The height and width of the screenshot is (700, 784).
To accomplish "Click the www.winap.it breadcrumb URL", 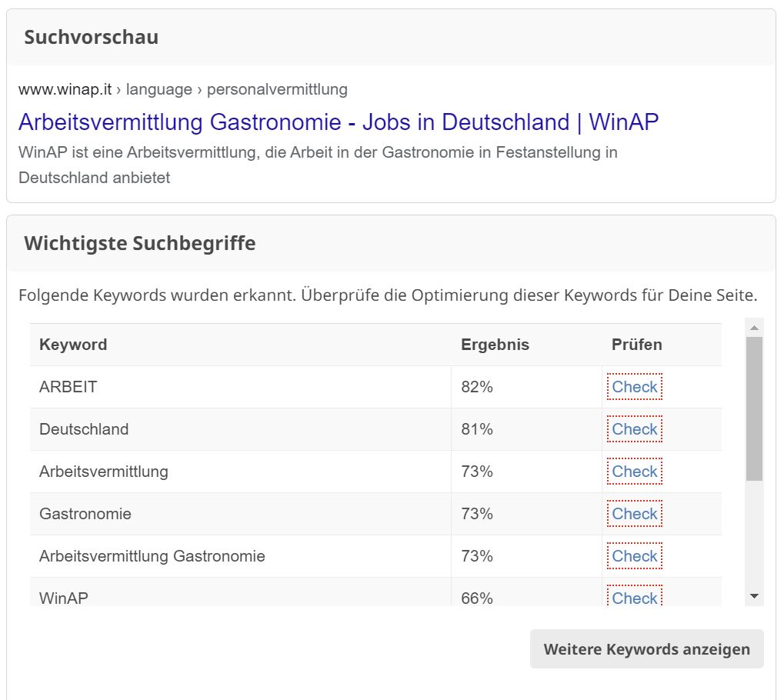I will click(x=65, y=89).
